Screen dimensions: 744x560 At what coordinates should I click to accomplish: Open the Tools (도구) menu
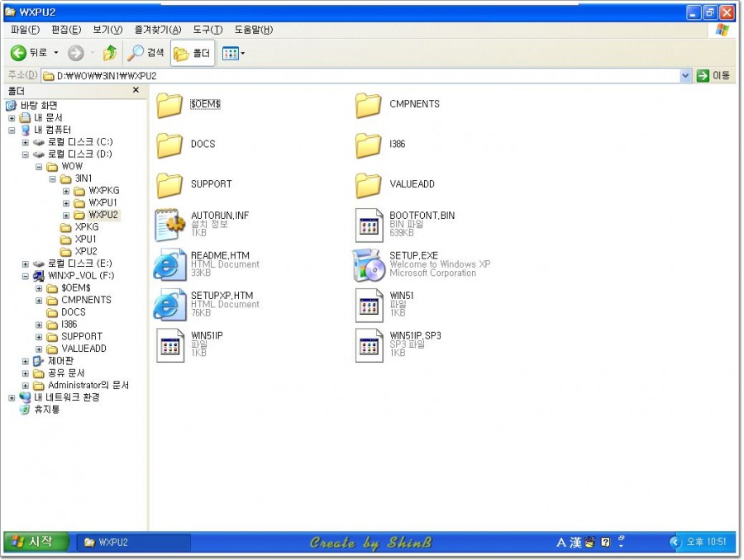pyautogui.click(x=207, y=30)
